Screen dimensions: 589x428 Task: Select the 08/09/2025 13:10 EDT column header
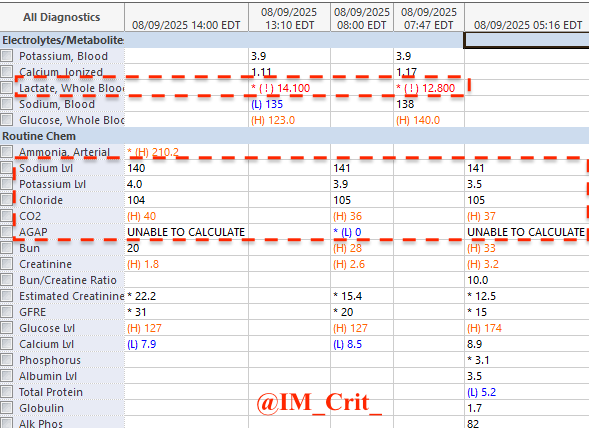tap(289, 18)
